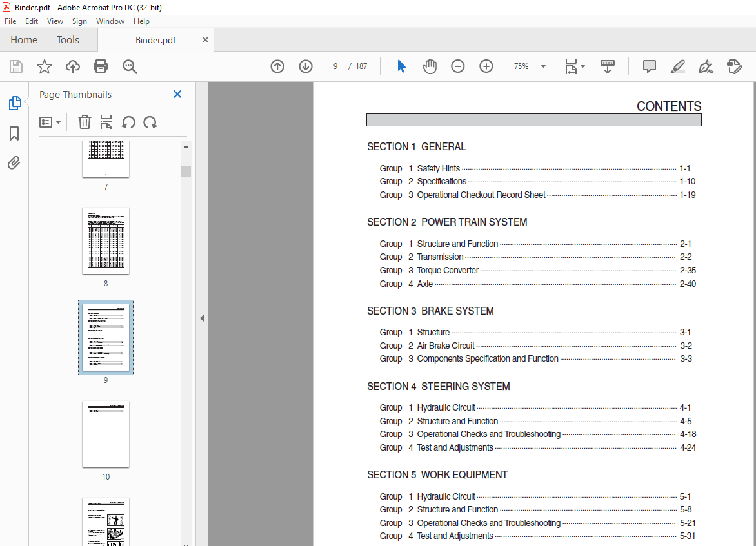Go to the next page arrow
756x546 pixels.
pos(306,66)
